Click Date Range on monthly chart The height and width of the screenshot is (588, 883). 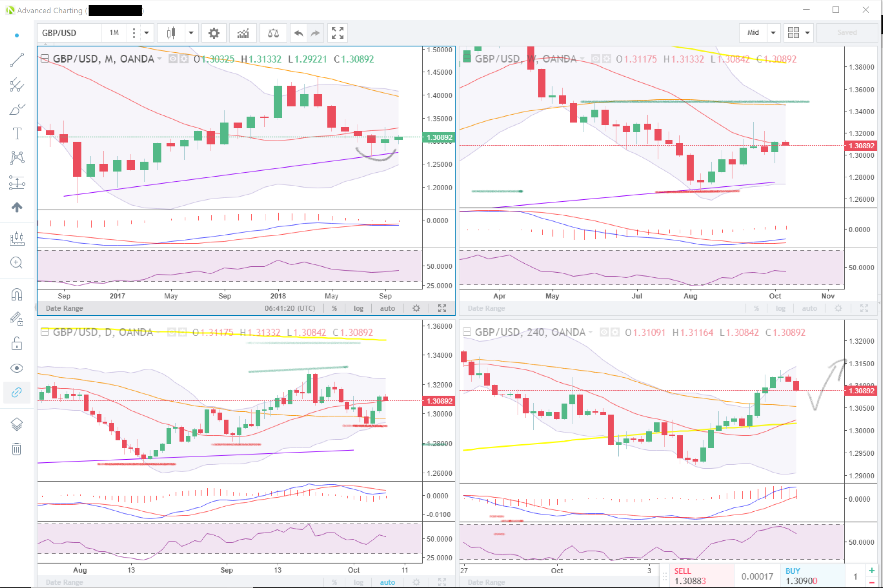pos(64,308)
